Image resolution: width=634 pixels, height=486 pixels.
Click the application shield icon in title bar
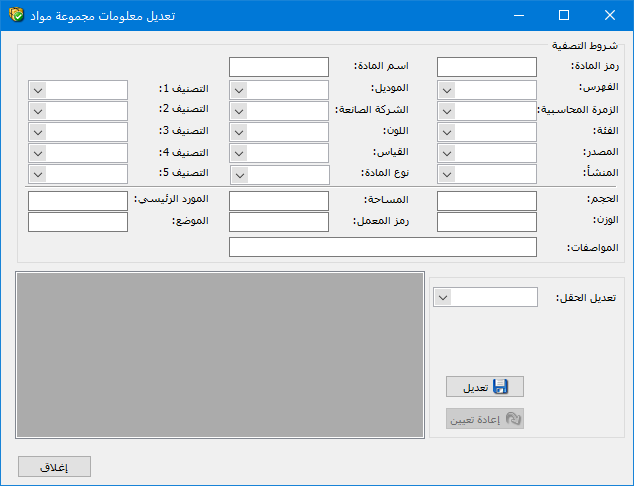click(x=17, y=15)
